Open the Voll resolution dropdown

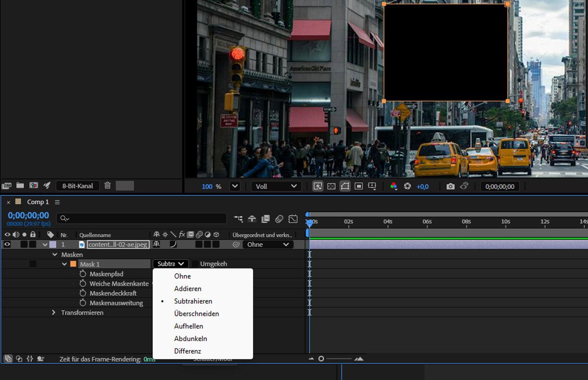pyautogui.click(x=276, y=186)
